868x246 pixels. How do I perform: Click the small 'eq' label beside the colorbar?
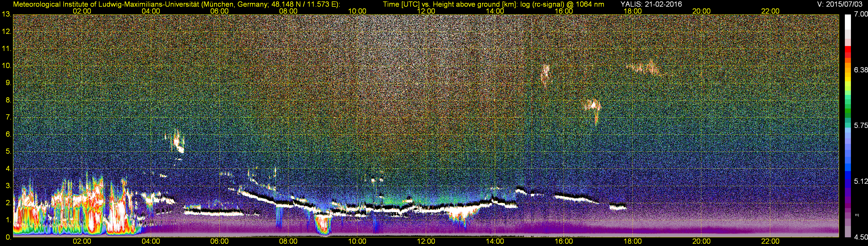(857, 215)
